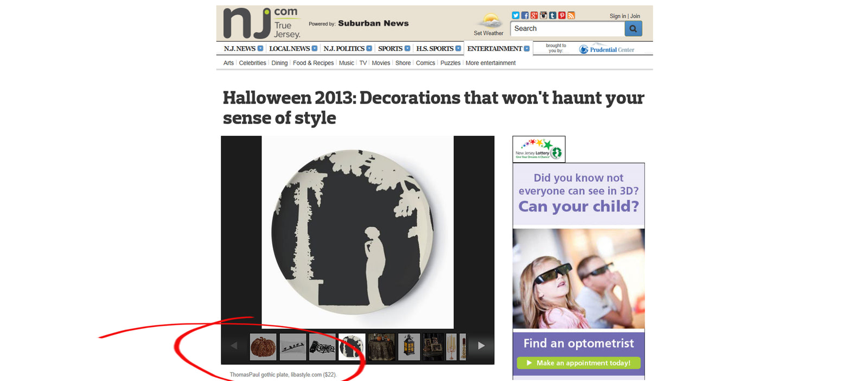Click the Google Plus icon
The height and width of the screenshot is (381, 868).
coord(534,16)
